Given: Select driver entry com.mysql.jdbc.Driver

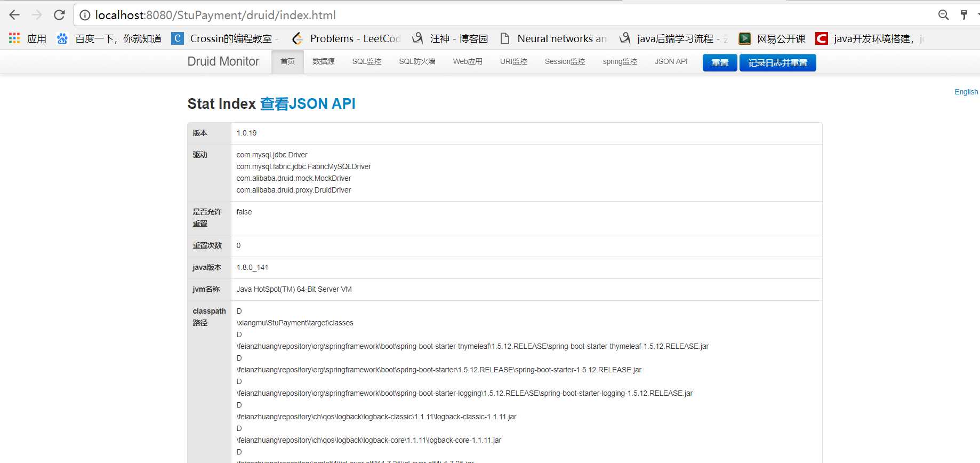Looking at the screenshot, I should tap(272, 155).
